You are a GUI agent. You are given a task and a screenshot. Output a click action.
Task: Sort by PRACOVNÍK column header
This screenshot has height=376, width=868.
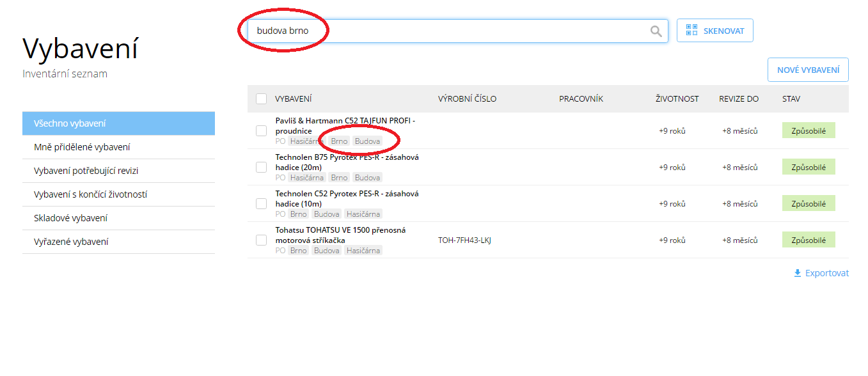pyautogui.click(x=581, y=99)
